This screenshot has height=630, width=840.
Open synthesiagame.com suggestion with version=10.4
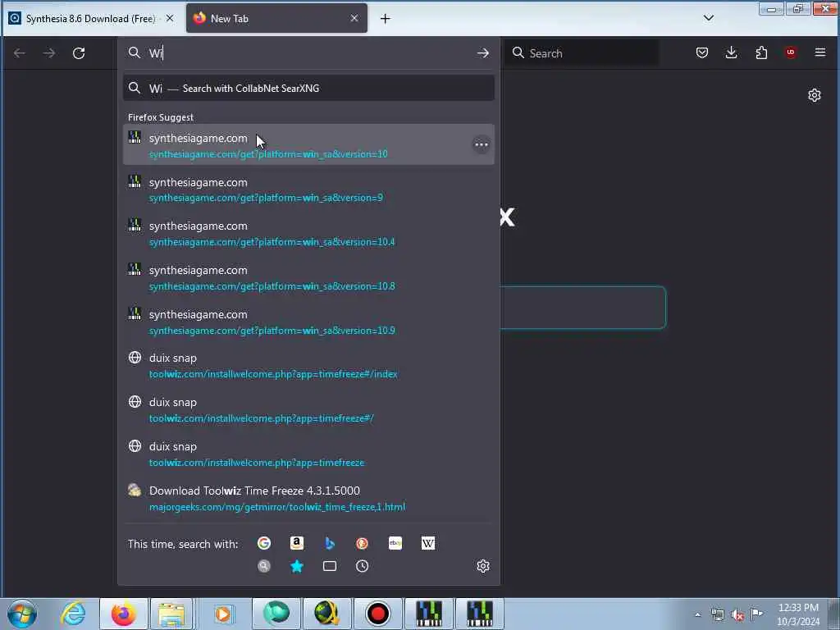point(308,234)
